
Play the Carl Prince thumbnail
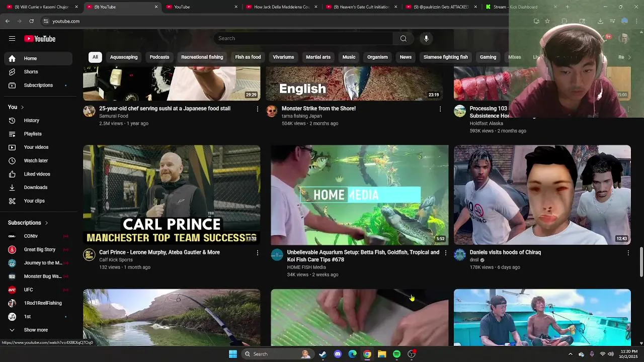tap(172, 195)
